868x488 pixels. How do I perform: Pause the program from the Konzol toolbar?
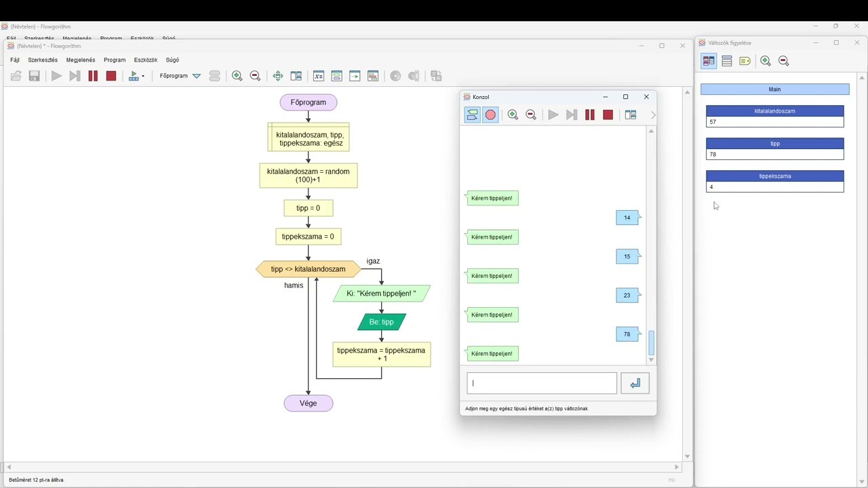pos(590,115)
